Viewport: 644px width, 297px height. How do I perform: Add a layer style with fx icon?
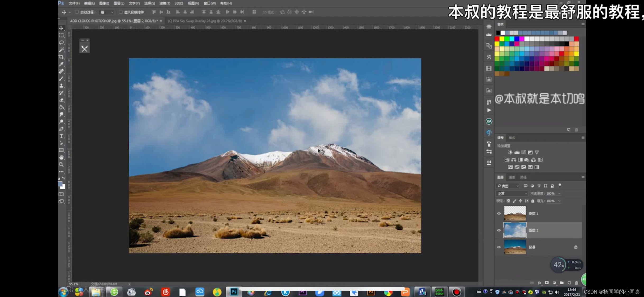[539, 283]
